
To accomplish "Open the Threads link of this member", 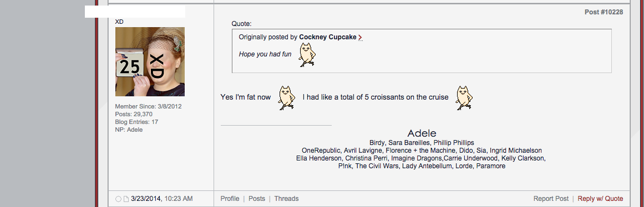I will pos(286,199).
